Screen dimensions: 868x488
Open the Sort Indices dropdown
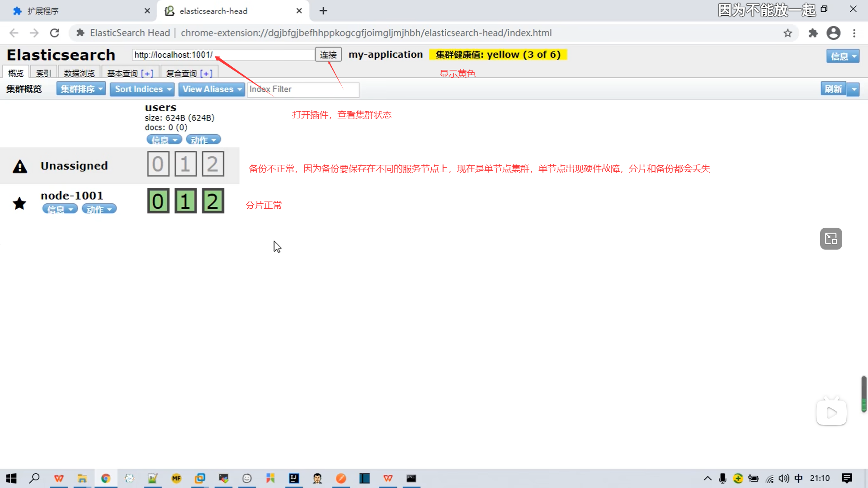tap(142, 89)
